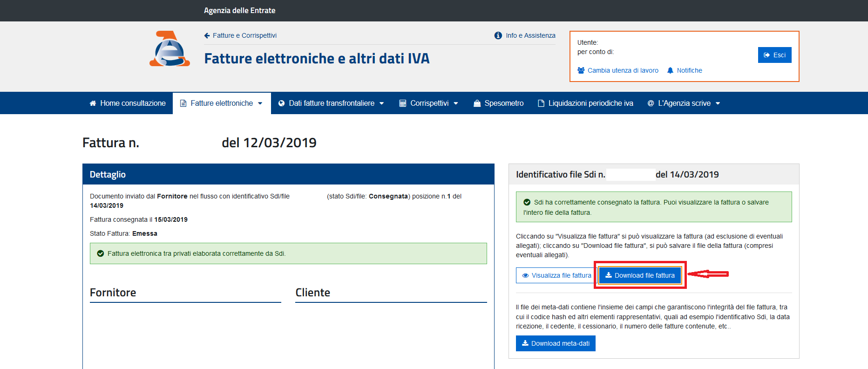Click the 'del 12/03/2019' invoice date heading
This screenshot has height=369, width=868.
click(x=269, y=143)
